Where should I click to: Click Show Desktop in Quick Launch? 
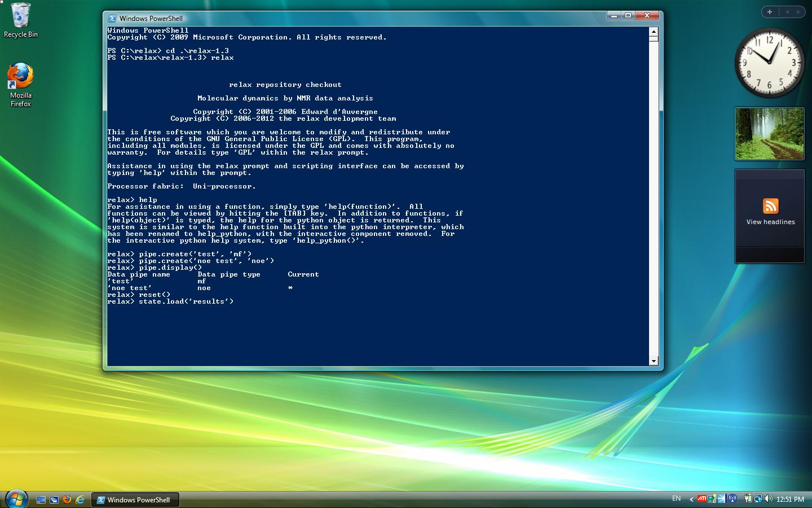pyautogui.click(x=41, y=500)
